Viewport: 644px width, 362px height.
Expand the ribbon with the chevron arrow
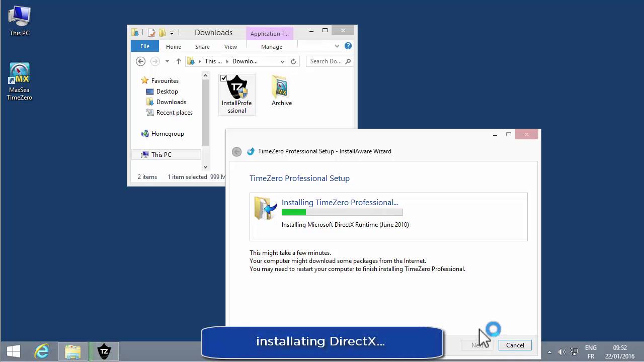[337, 46]
